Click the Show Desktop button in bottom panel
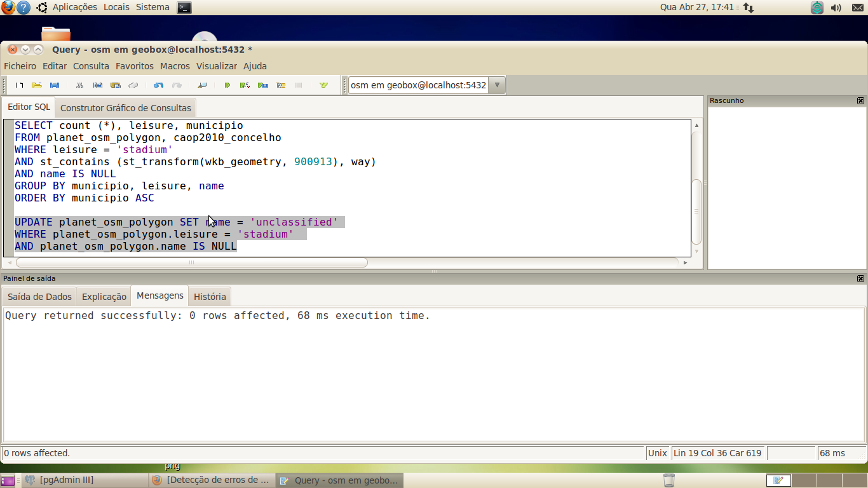868x488 pixels. click(x=8, y=480)
